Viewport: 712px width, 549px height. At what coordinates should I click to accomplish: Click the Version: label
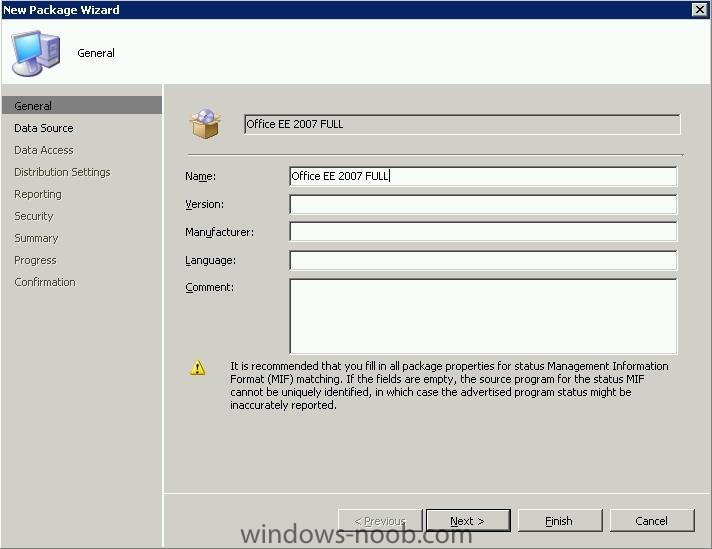coord(204,204)
